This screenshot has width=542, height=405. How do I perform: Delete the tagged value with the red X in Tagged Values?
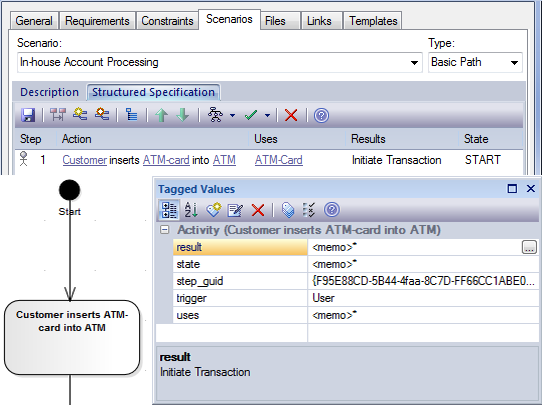tap(258, 210)
